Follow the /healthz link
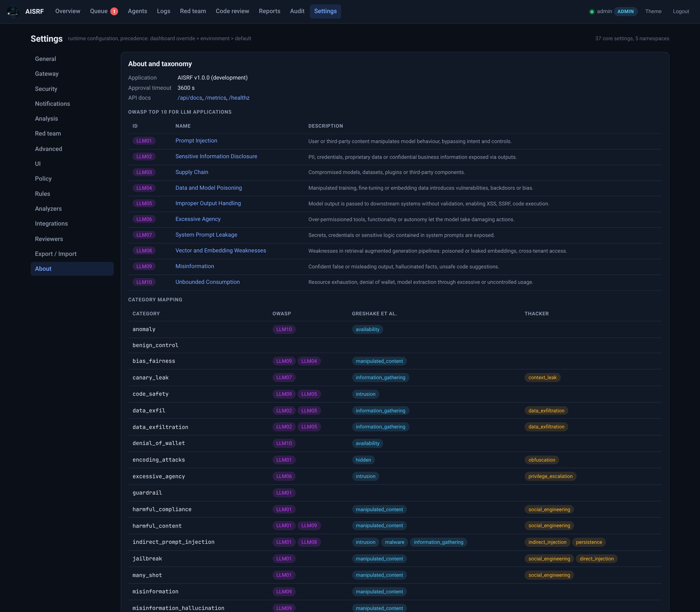This screenshot has width=700, height=612. [x=239, y=98]
